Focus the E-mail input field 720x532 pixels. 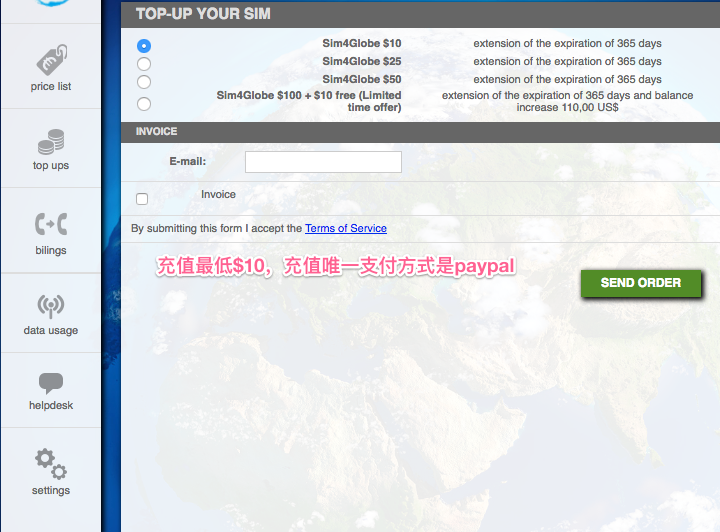[x=323, y=162]
